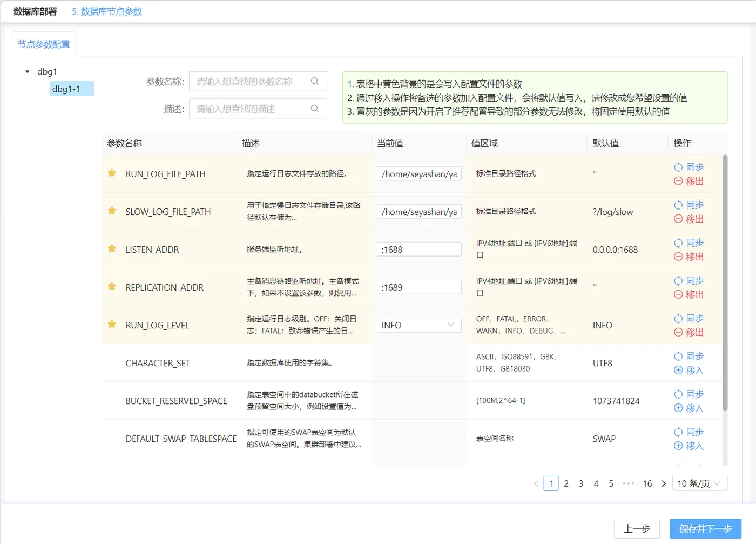Open the 10 条/页 page size dropdown
Image resolution: width=756 pixels, height=545 pixels.
tap(699, 483)
